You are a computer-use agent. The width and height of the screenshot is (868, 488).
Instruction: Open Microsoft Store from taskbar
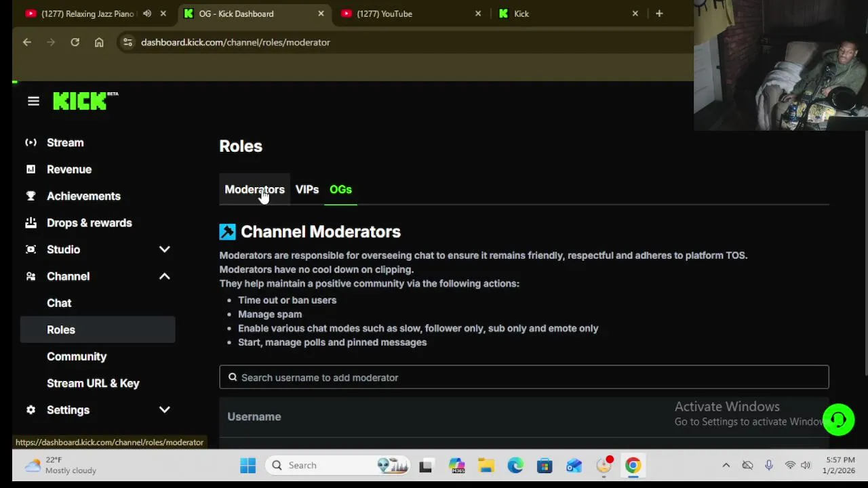pyautogui.click(x=545, y=466)
